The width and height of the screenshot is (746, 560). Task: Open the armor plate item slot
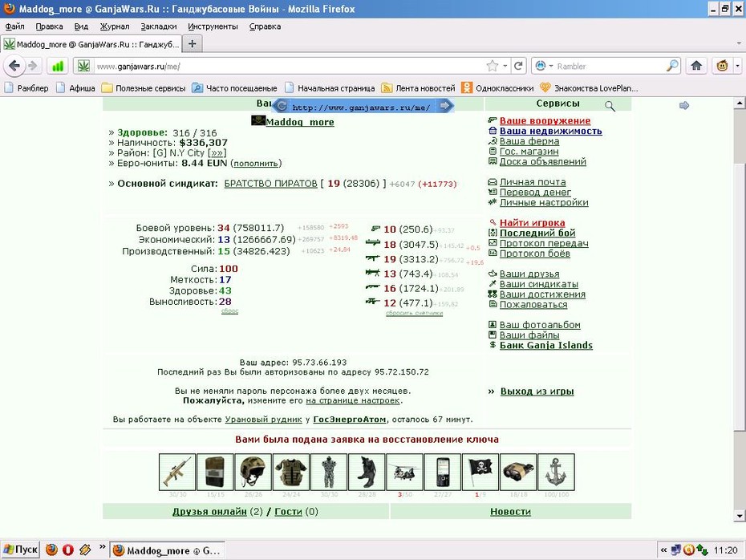215,472
